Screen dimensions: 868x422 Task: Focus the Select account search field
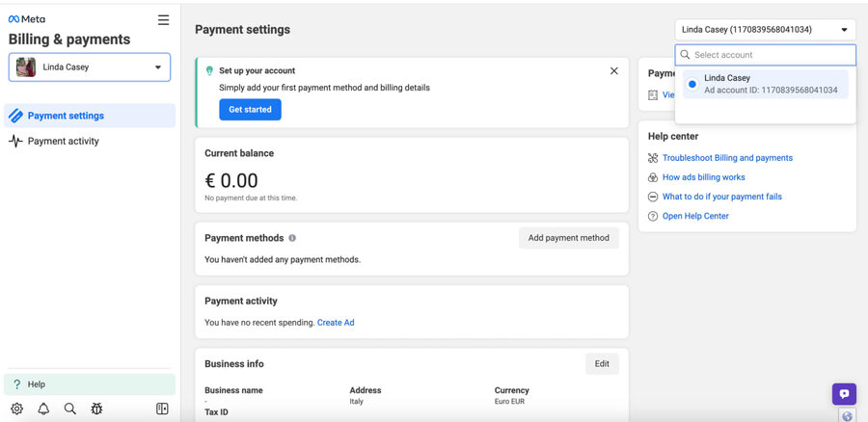tap(765, 55)
